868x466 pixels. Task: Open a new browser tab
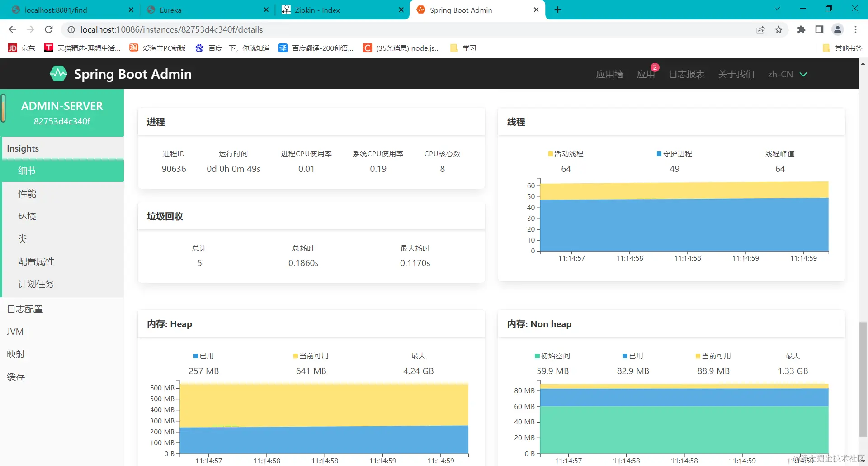558,10
